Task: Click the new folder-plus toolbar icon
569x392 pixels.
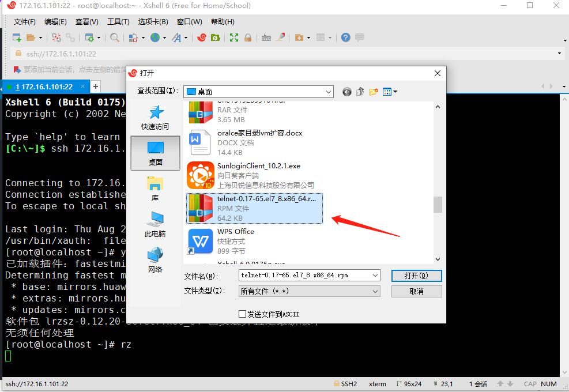Action: point(299,37)
